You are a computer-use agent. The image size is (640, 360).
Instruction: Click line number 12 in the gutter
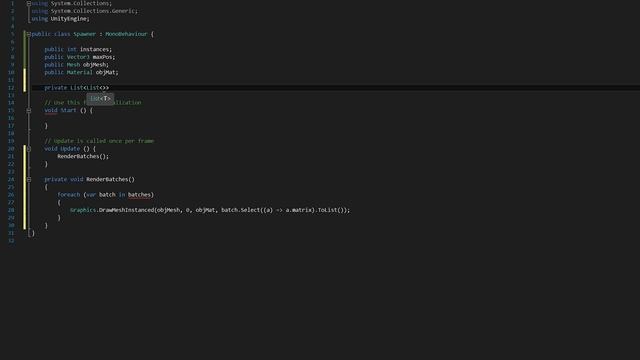point(11,88)
